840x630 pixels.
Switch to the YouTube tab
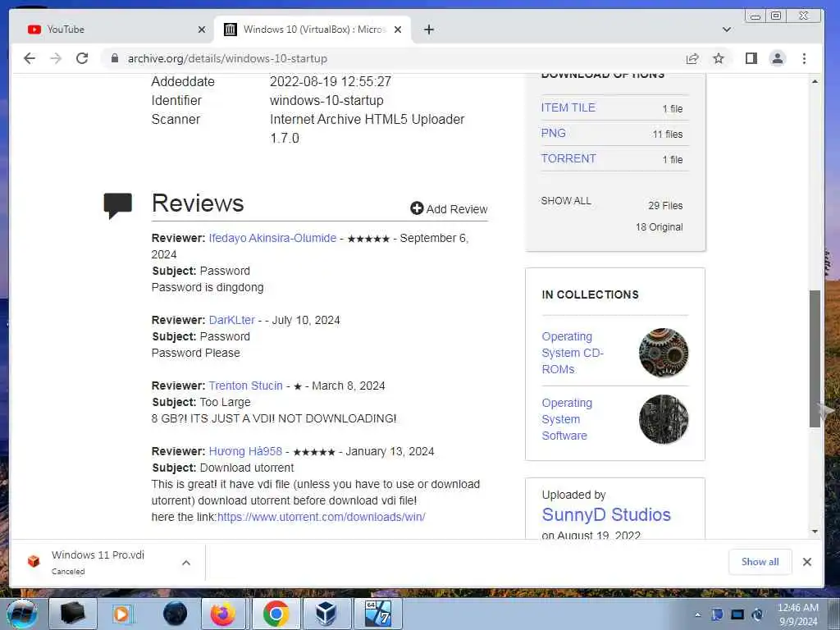point(112,30)
